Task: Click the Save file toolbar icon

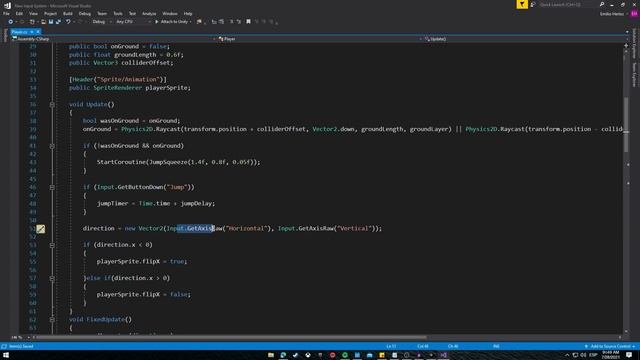Action: 51,22
